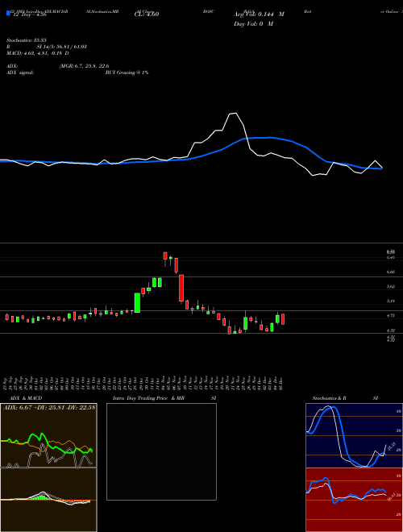Image resolution: width=403 pixels, height=532 pixels.
Task: Click the large green candlestick before the rally
Action: [137, 302]
